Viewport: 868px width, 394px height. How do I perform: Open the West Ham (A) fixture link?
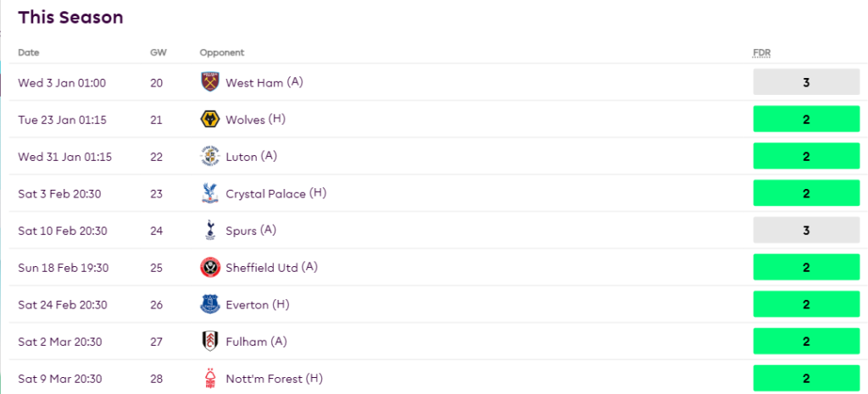pyautogui.click(x=264, y=82)
